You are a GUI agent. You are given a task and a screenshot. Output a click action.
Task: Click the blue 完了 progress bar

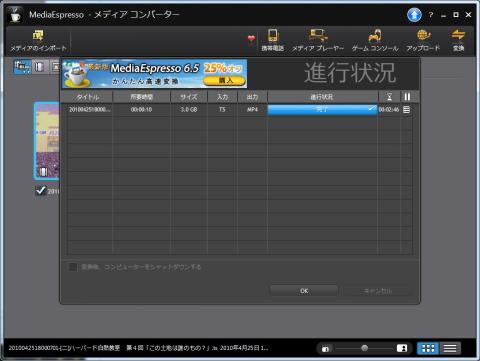(322, 110)
